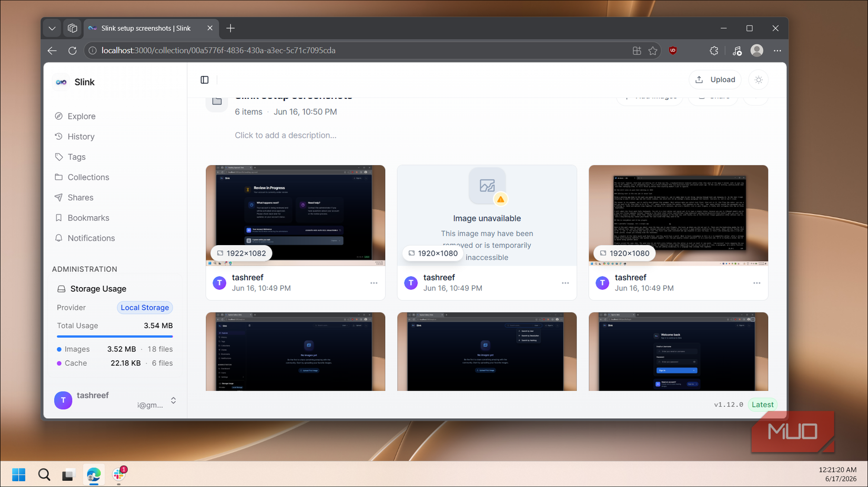Viewport: 868px width, 487px height.
Task: Open Slack from the taskbar
Action: point(119,475)
